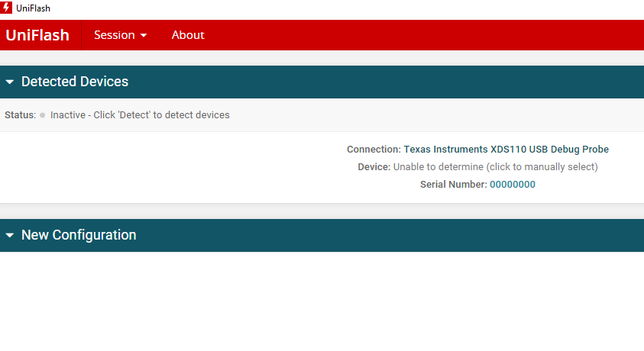Click the serial number 00000000 link
Screen dimensions: 644x351
(x=513, y=185)
